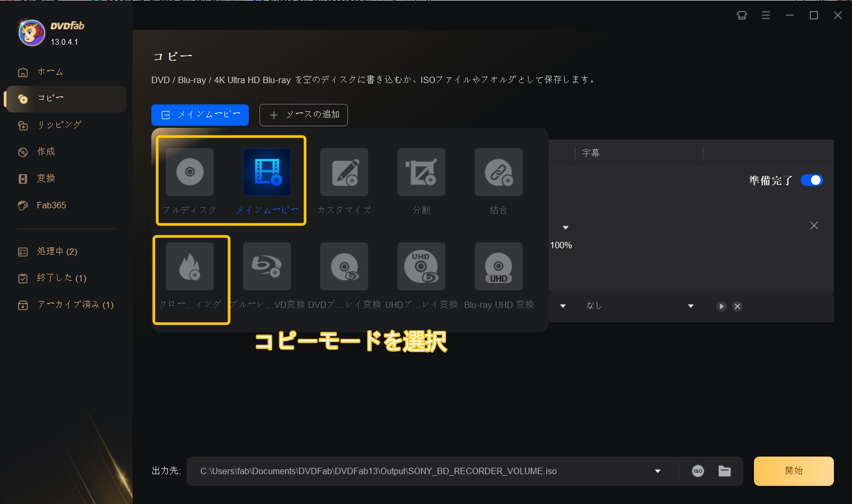This screenshot has height=504, width=852.
Task: Toggle the 準備完了 switch
Action: pos(812,181)
